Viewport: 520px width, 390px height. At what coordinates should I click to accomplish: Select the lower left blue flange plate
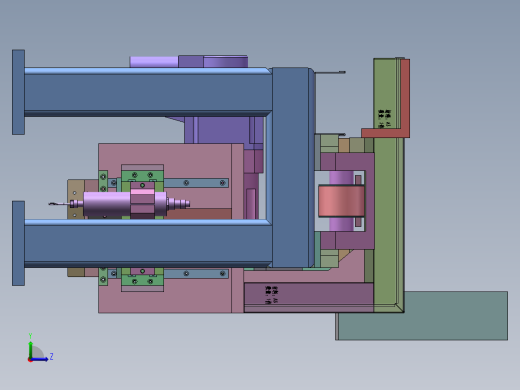[18, 243]
